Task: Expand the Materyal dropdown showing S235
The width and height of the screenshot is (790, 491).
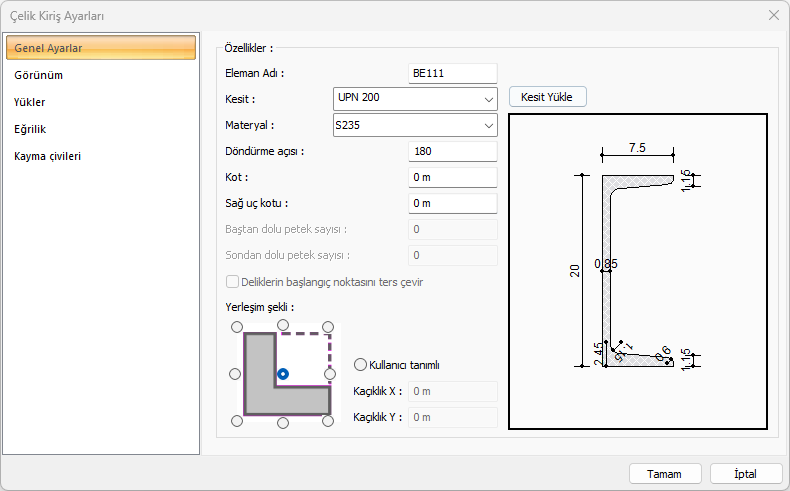Action: click(x=414, y=125)
